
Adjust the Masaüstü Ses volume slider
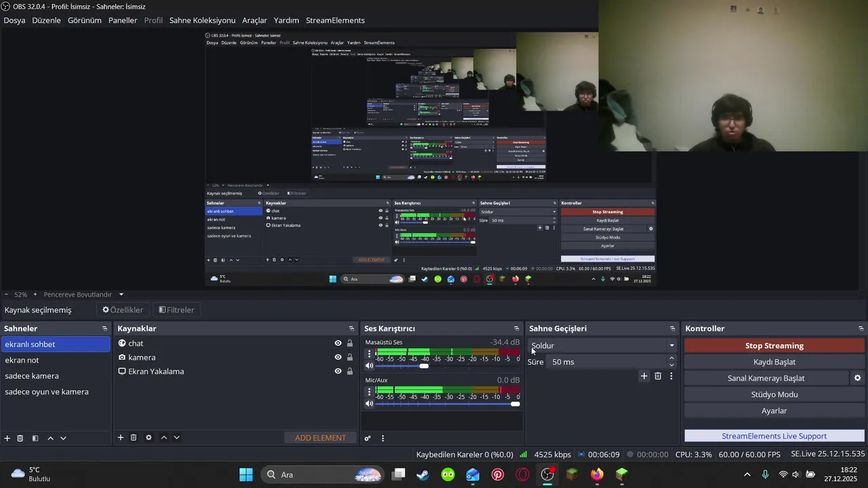click(448, 366)
